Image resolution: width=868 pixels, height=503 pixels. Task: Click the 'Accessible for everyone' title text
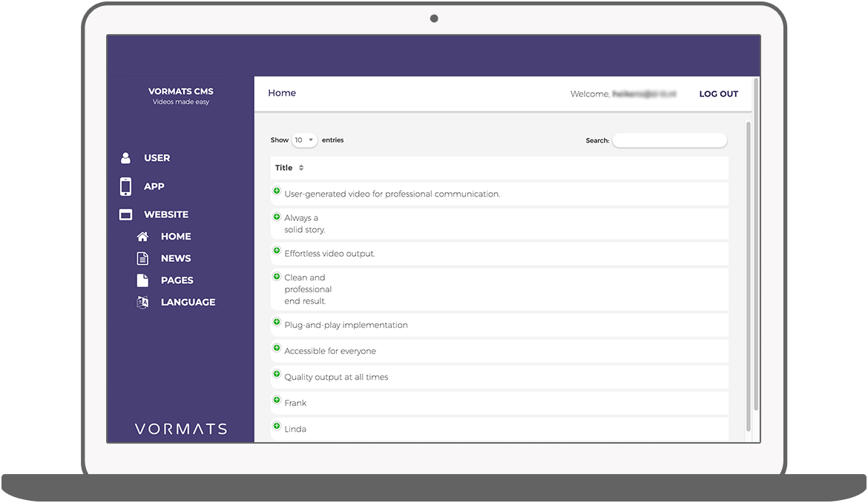(x=330, y=351)
